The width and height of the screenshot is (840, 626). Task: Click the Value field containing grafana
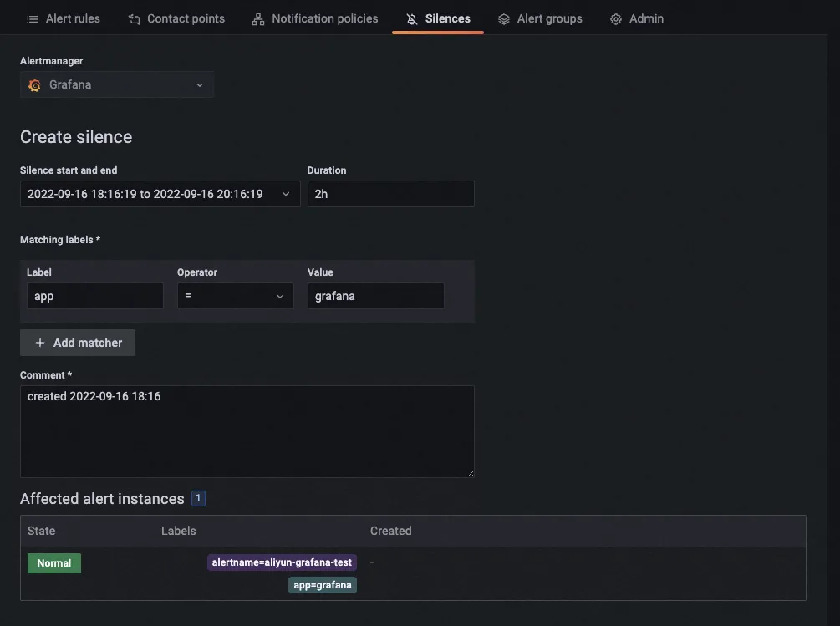(x=375, y=296)
